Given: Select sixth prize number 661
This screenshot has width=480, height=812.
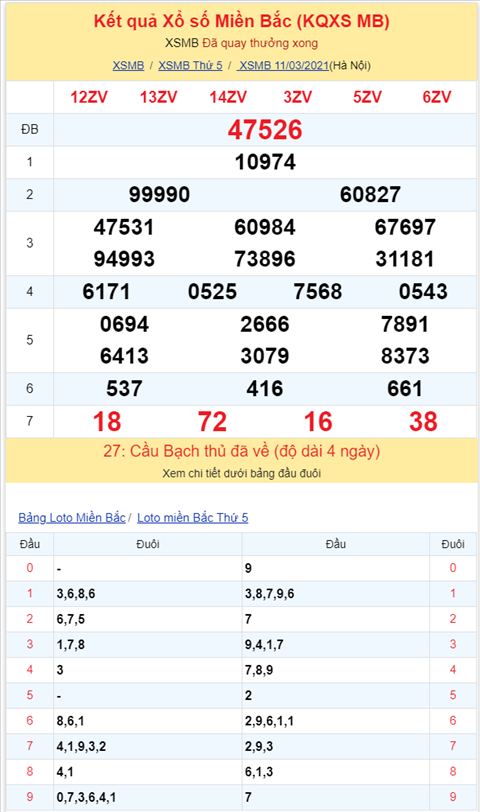Looking at the screenshot, I should tap(405, 388).
